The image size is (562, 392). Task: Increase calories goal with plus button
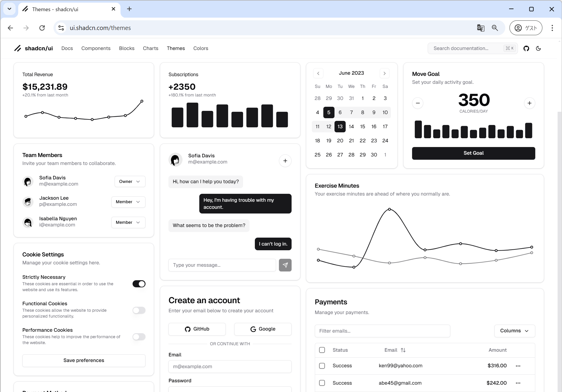[529, 103]
